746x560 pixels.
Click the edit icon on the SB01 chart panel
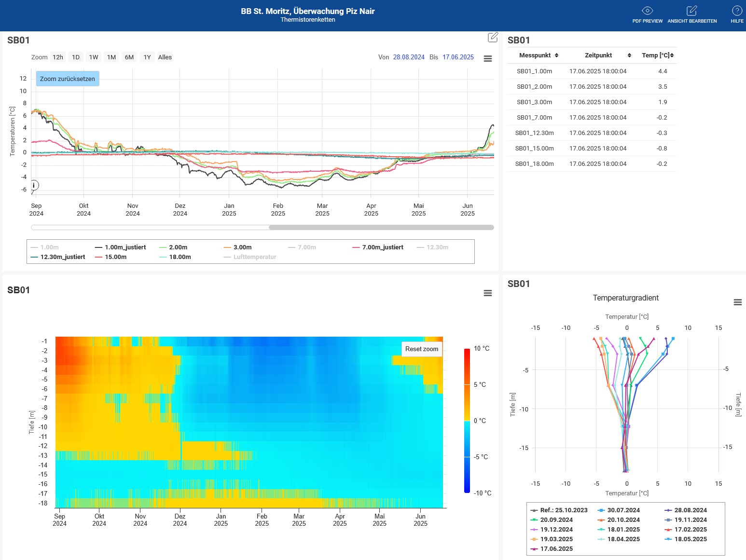[x=493, y=38]
